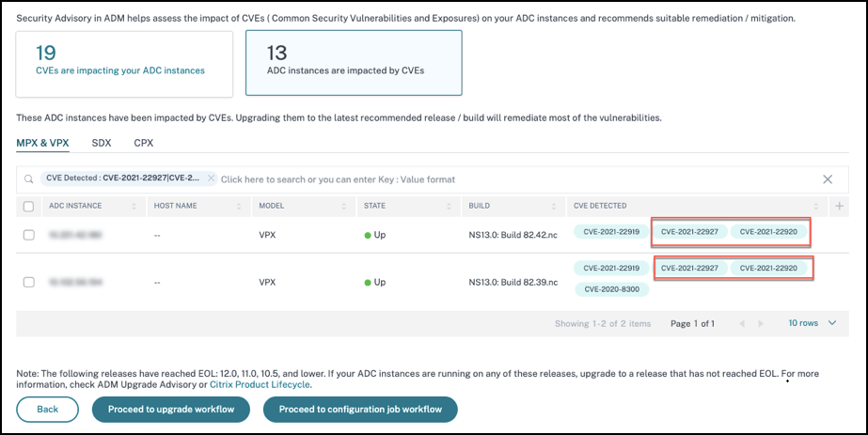Check the Build 82.39.nc instance row
Screen dimensions: 868x435
(29, 282)
